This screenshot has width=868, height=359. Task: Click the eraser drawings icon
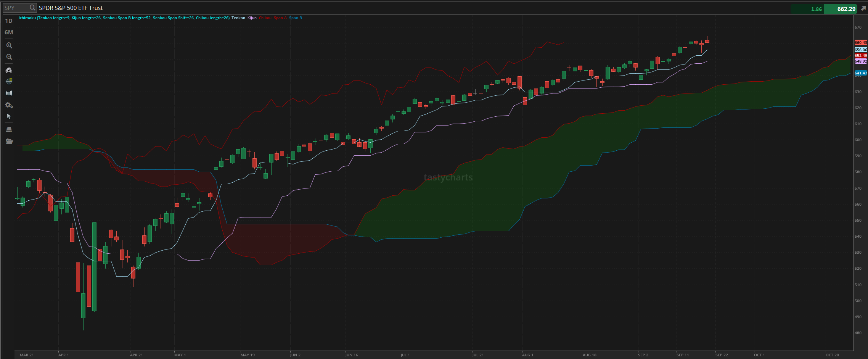click(9, 129)
